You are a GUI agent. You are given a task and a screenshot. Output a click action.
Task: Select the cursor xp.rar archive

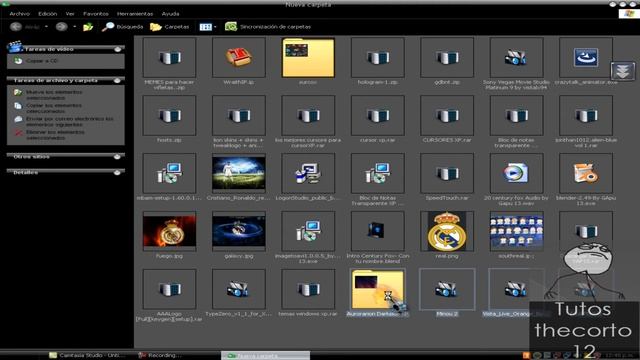tap(378, 116)
